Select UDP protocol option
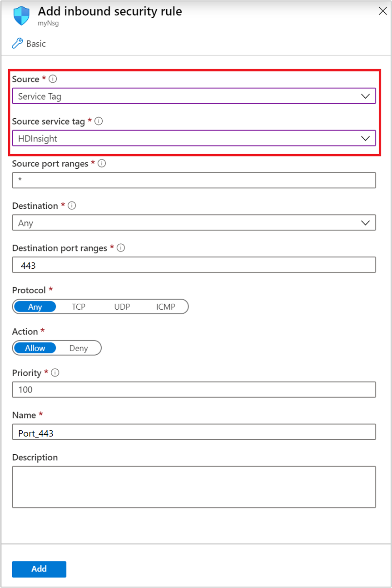Screen dimensions: 392x588 pos(122,307)
